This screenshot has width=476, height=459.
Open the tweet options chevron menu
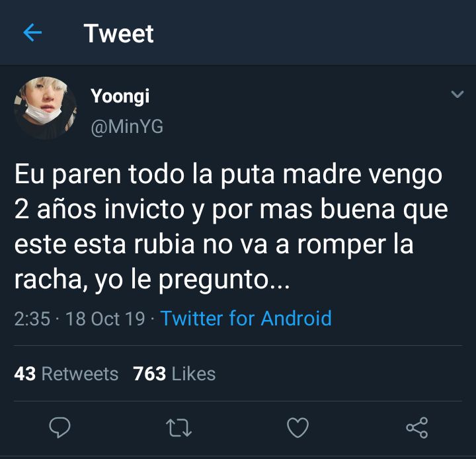pyautogui.click(x=457, y=95)
